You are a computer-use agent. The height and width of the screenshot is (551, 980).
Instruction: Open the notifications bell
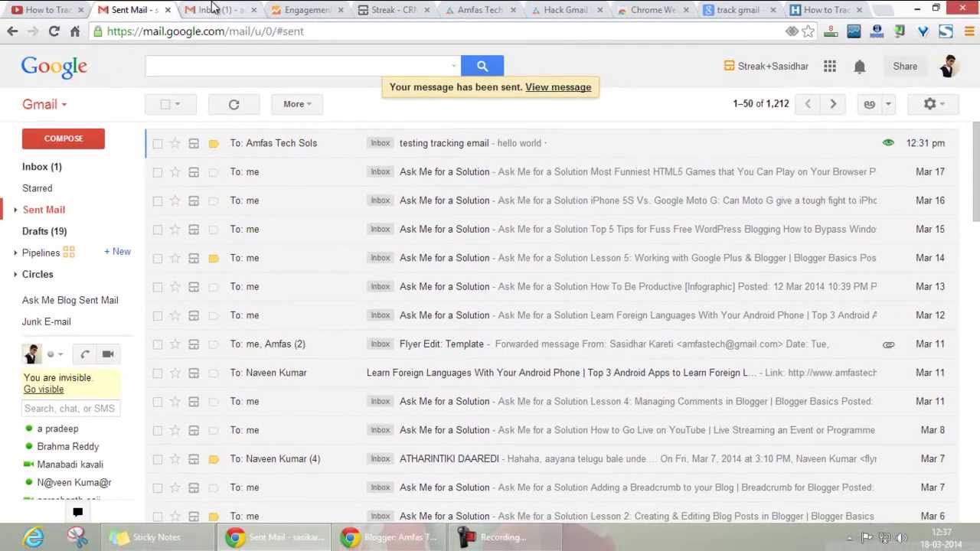point(860,67)
